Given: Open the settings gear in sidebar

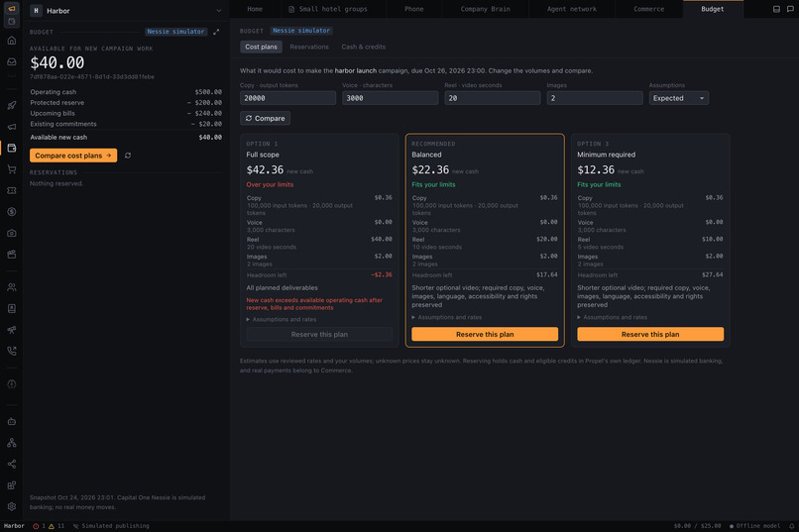Looking at the screenshot, I should 11,506.
